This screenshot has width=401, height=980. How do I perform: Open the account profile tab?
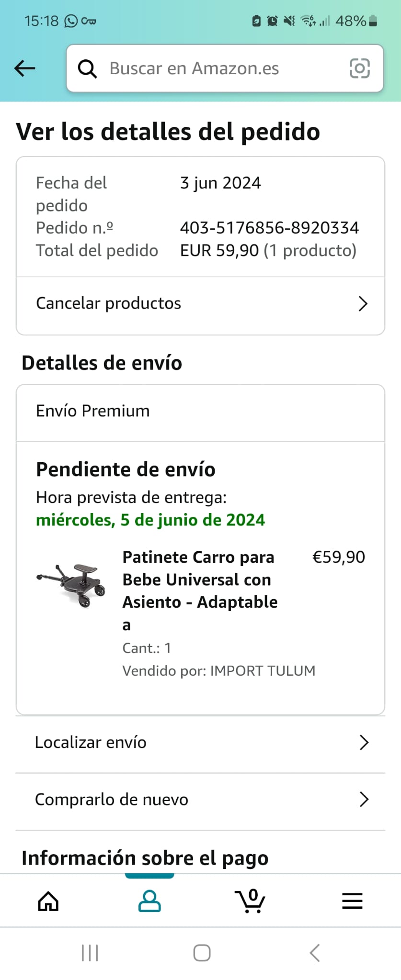149,902
